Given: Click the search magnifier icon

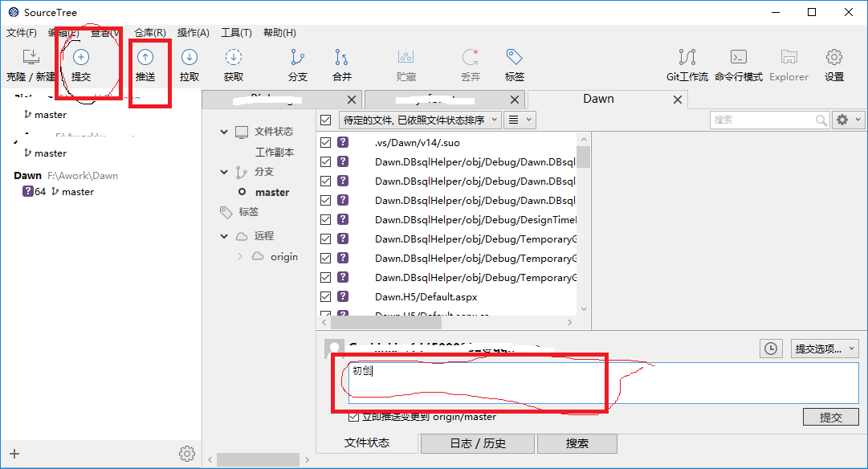Looking at the screenshot, I should pyautogui.click(x=821, y=120).
